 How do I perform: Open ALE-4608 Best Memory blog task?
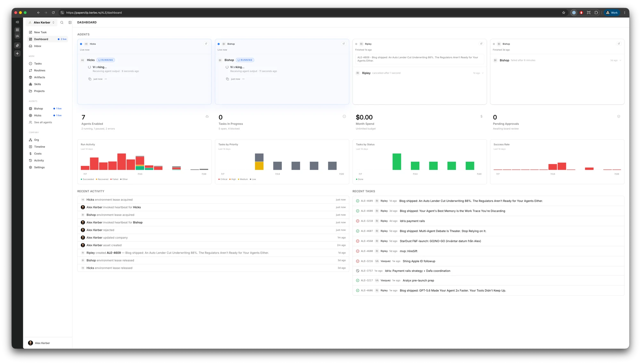[x=488, y=211]
